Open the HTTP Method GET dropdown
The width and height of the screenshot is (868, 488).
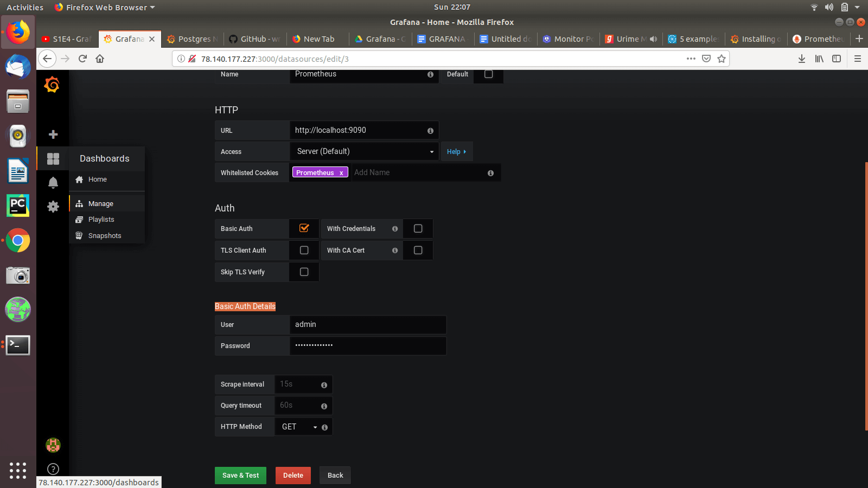point(298,427)
